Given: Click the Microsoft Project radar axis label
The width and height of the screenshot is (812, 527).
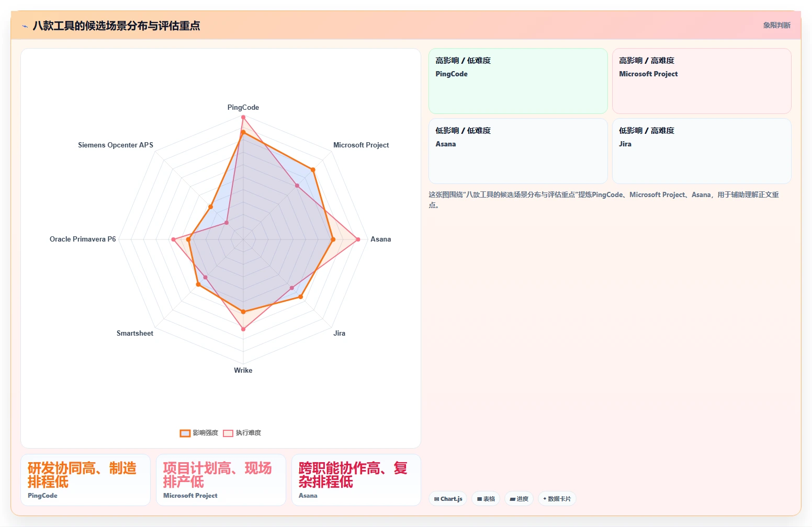Looking at the screenshot, I should pos(361,145).
